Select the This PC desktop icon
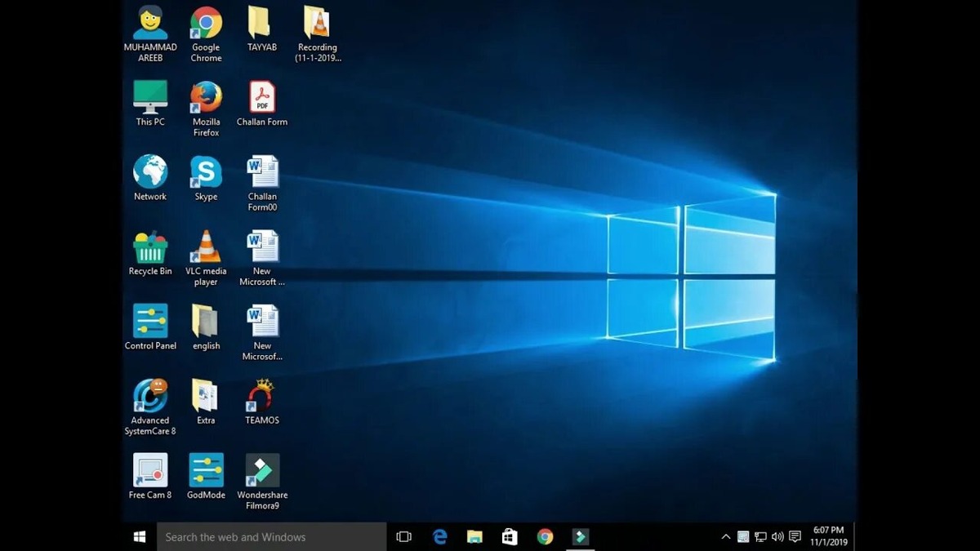The height and width of the screenshot is (551, 980). (x=150, y=103)
